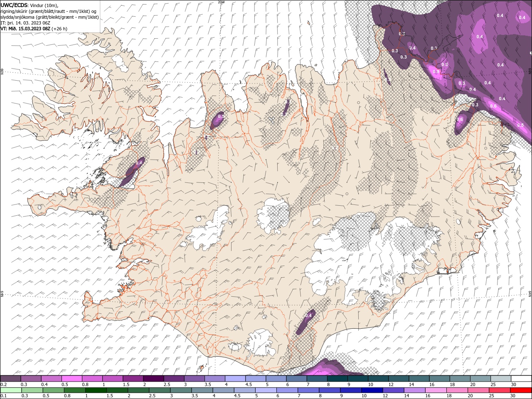This screenshot has height=399, width=532.
Task: Click the 'slydda/snjókoma' legend description line
Action: coord(49,17)
